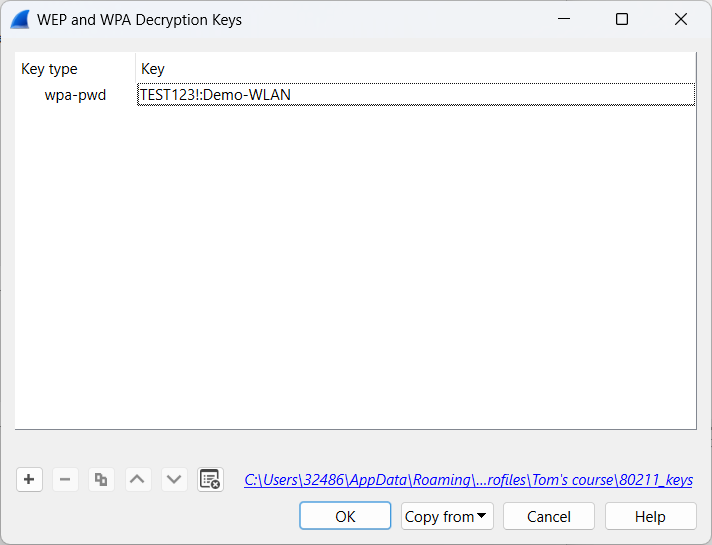Click the TEST123!:Demo-WLAN key field
Image resolution: width=712 pixels, height=545 pixels.
(415, 95)
